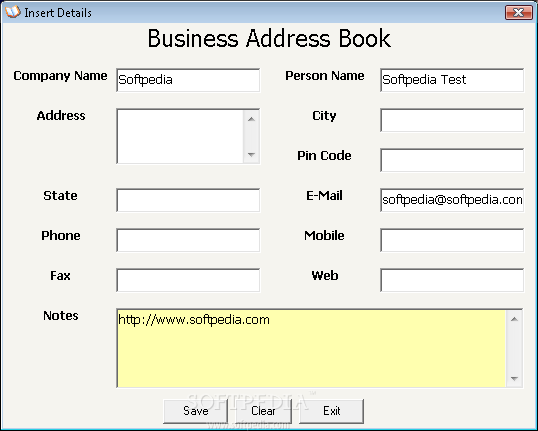Click the Insert Details title text
The image size is (538, 431).
(x=58, y=13)
